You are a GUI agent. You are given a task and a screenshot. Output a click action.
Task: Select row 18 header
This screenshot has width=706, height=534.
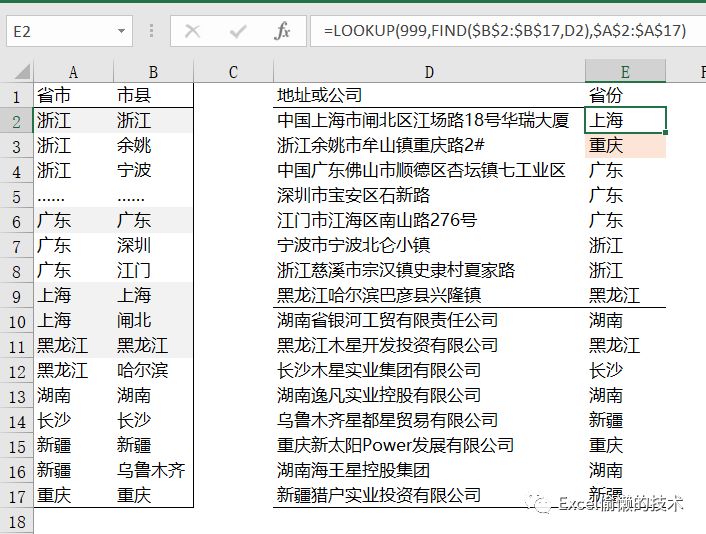click(x=17, y=521)
